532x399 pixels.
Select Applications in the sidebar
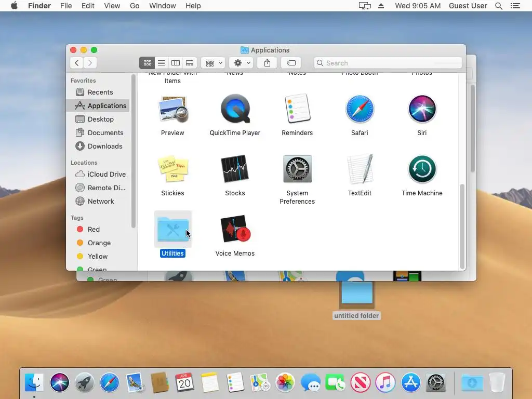pos(98,105)
